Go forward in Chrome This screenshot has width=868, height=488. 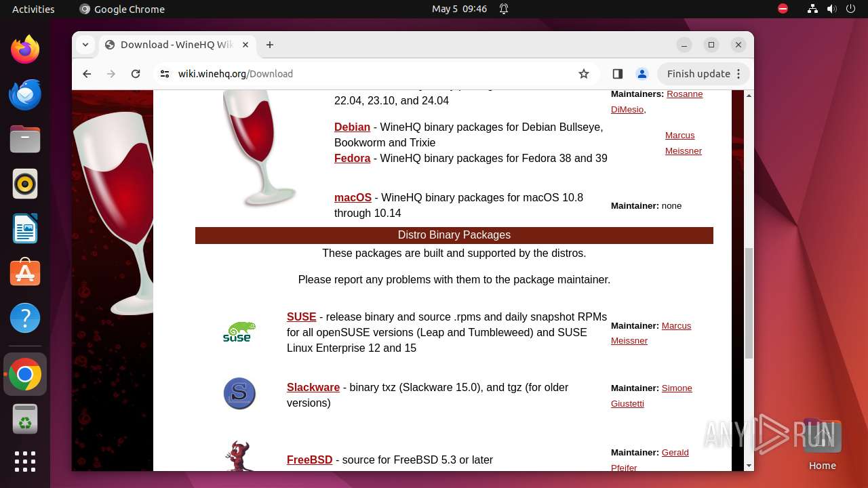coord(111,74)
